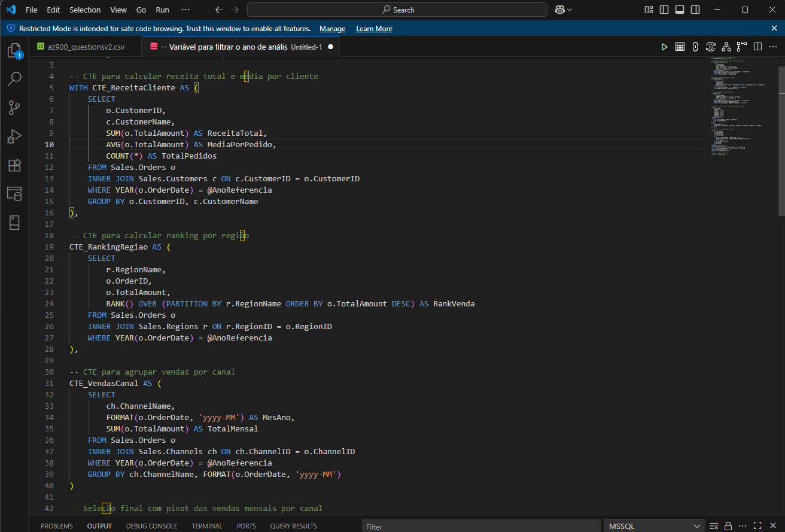Viewport: 785px width, 532px height.
Task: Open the Run and Debug view
Action: 14,136
